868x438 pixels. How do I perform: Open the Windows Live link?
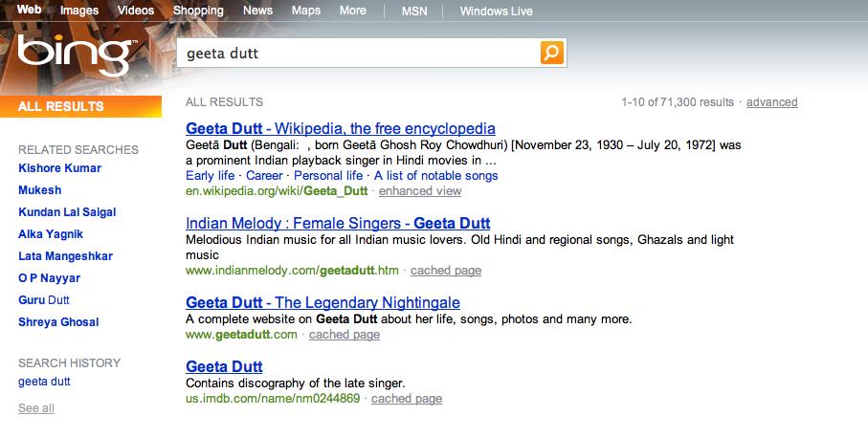click(497, 11)
